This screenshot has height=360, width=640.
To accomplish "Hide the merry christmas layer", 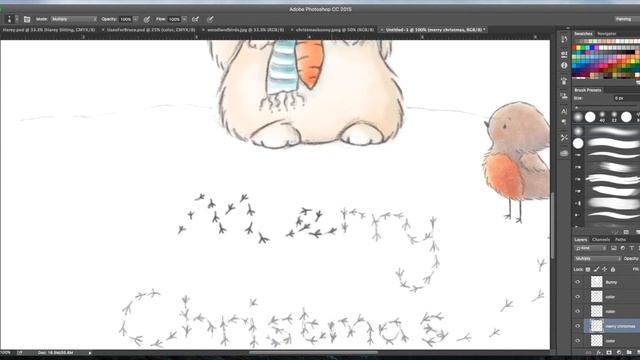I will [x=578, y=326].
